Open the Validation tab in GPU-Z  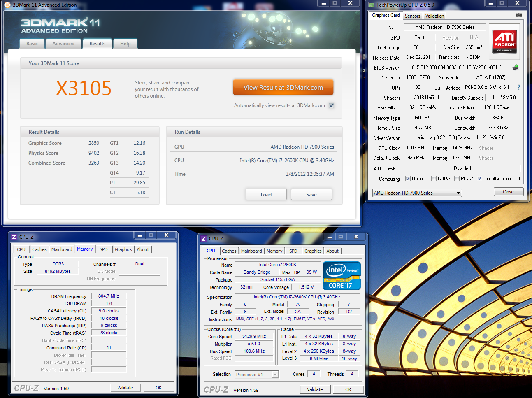(435, 16)
